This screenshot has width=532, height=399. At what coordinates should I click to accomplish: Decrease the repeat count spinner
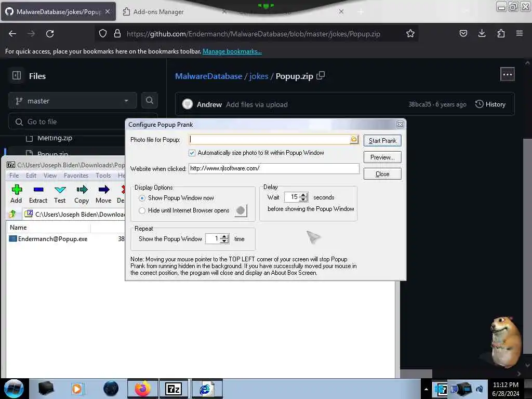[x=224, y=241]
